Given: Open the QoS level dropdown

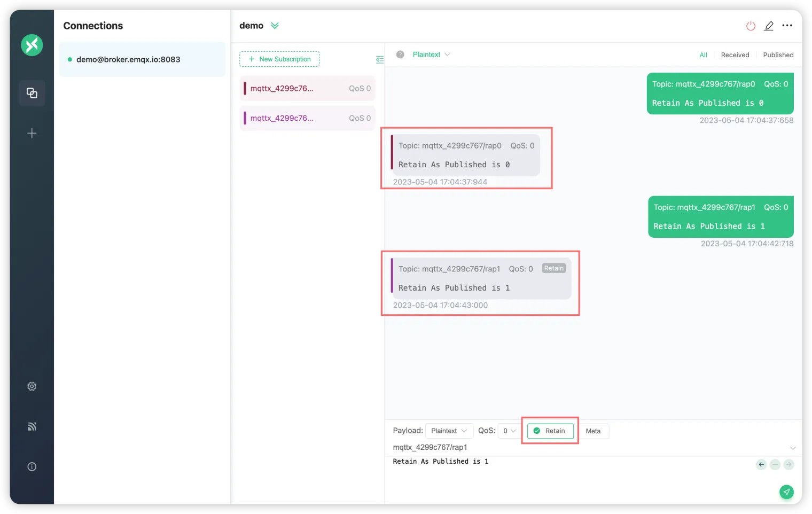Looking at the screenshot, I should (x=509, y=431).
